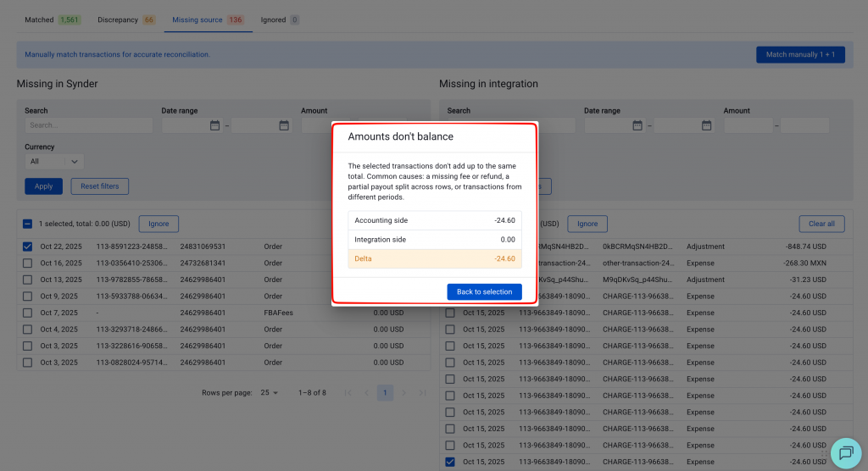Check the Oct 16, 2025 order row
This screenshot has width=868, height=471.
tap(28, 263)
